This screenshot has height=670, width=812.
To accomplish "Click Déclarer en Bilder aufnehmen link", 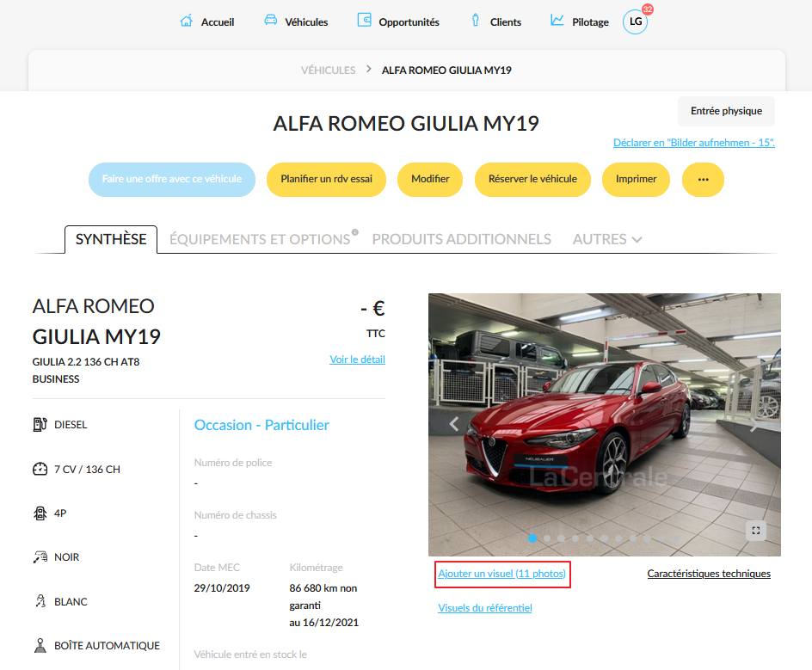I will click(x=694, y=143).
